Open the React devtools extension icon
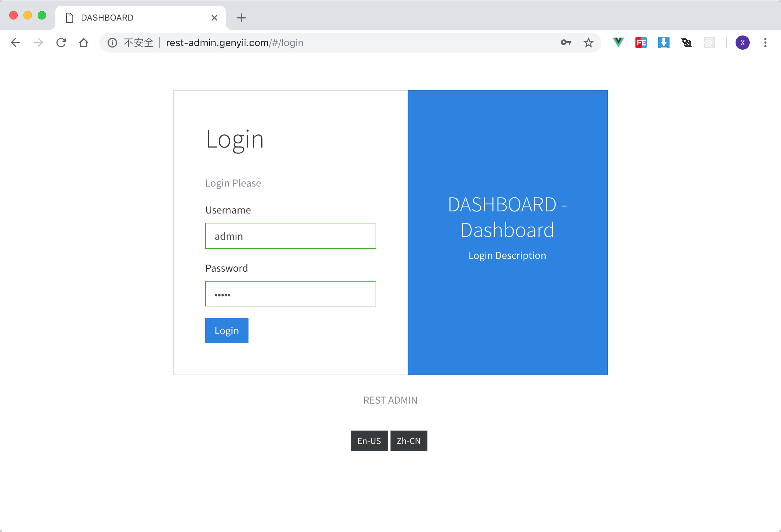The image size is (781, 532). coord(709,43)
